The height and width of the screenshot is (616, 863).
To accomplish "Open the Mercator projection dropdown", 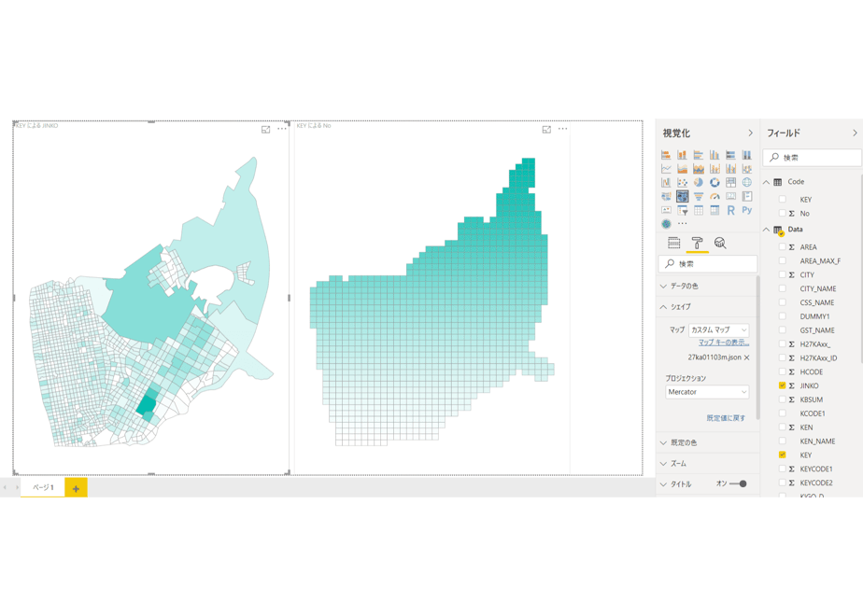I will 707,392.
